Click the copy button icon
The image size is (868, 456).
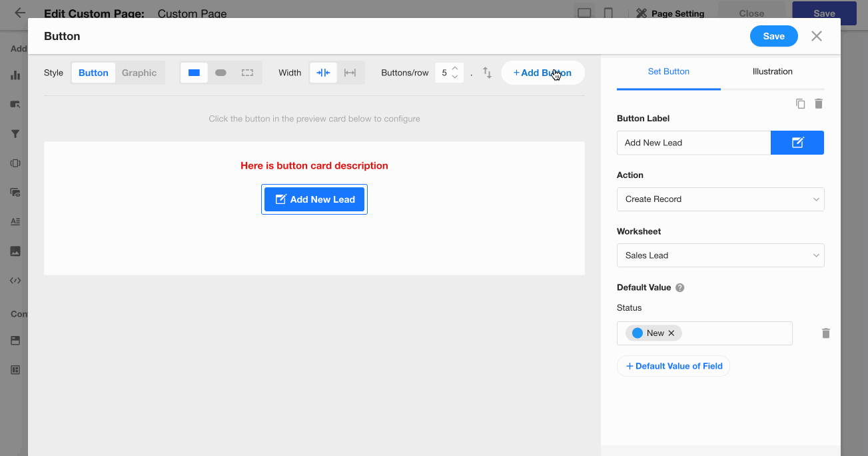click(x=800, y=104)
